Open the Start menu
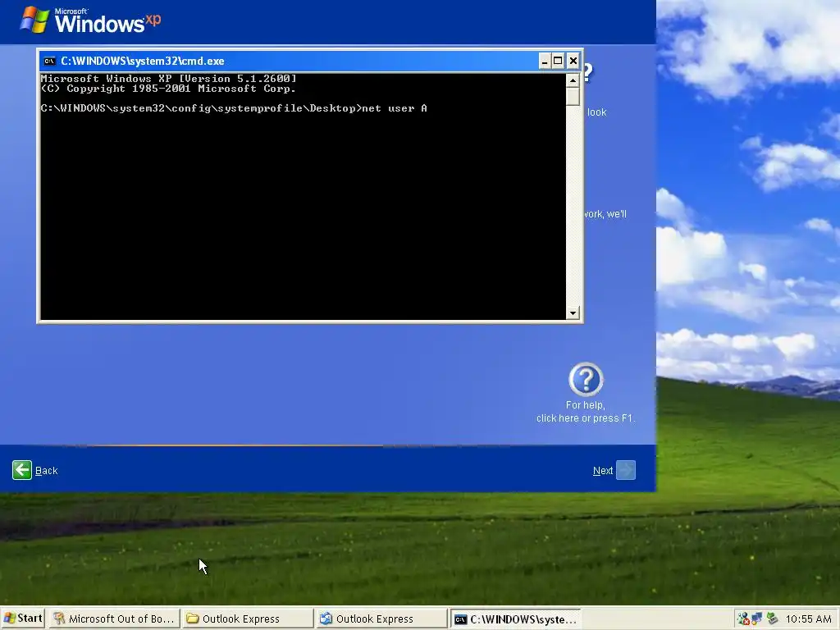Image resolution: width=840 pixels, height=630 pixels. click(22, 619)
